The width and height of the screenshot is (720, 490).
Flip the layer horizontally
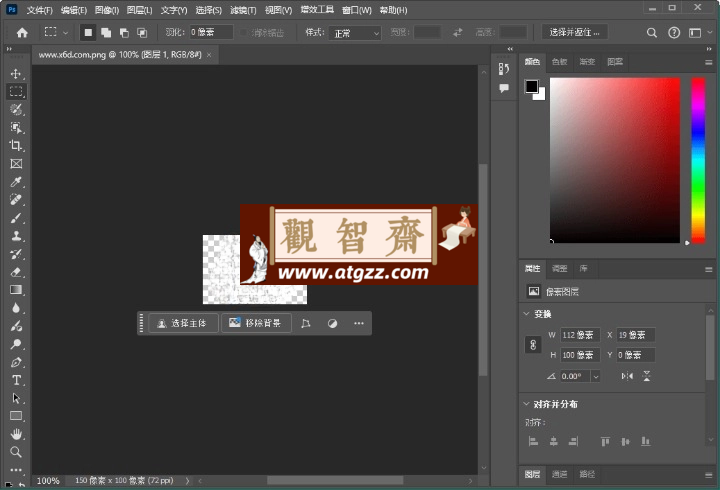(x=627, y=376)
